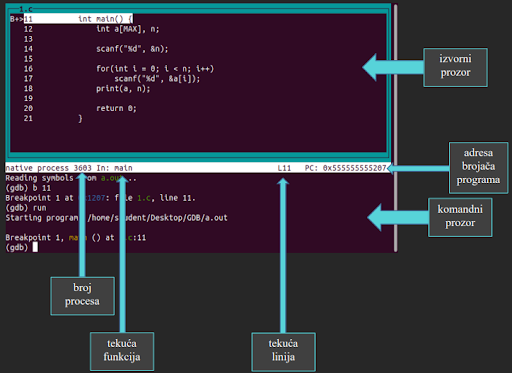Click the arrow pointing to the source window
This screenshot has height=373, width=512.
393,67
